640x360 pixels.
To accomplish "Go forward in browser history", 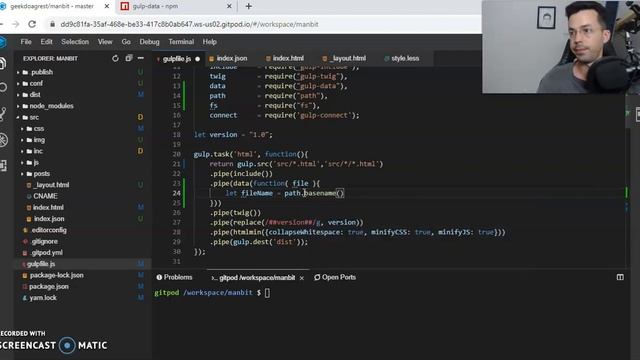I will [x=15, y=24].
